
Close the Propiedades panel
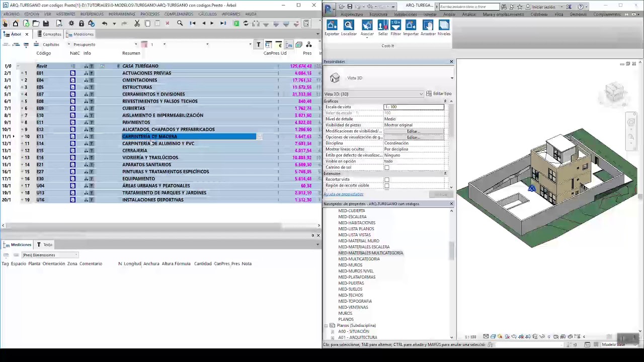pos(451,62)
